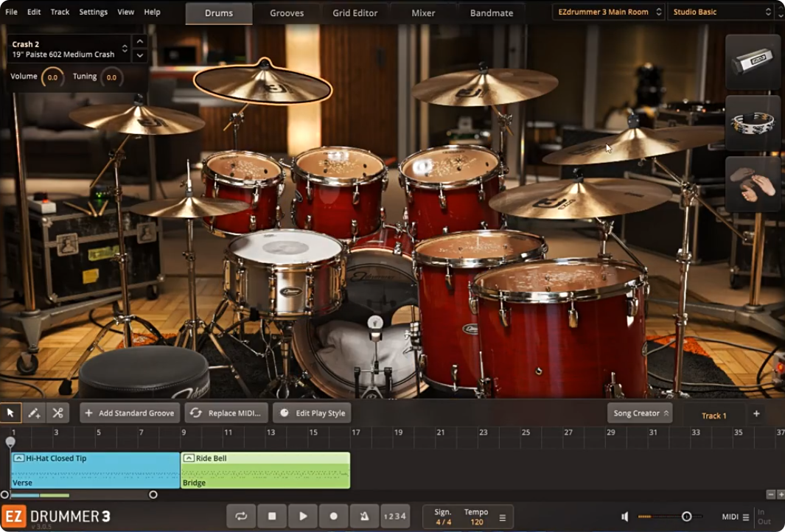This screenshot has width=785, height=532.
Task: Expand the Song Creator panel
Action: coord(640,413)
